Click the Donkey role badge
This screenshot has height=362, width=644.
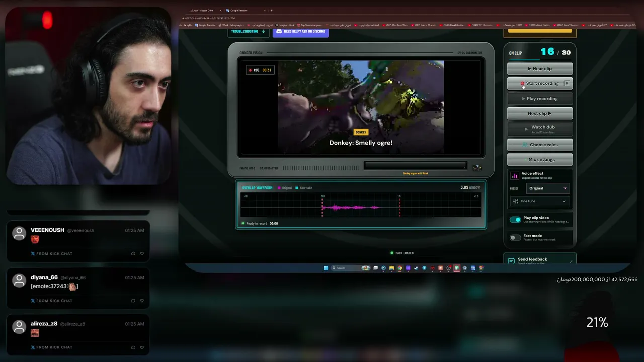[x=361, y=132]
